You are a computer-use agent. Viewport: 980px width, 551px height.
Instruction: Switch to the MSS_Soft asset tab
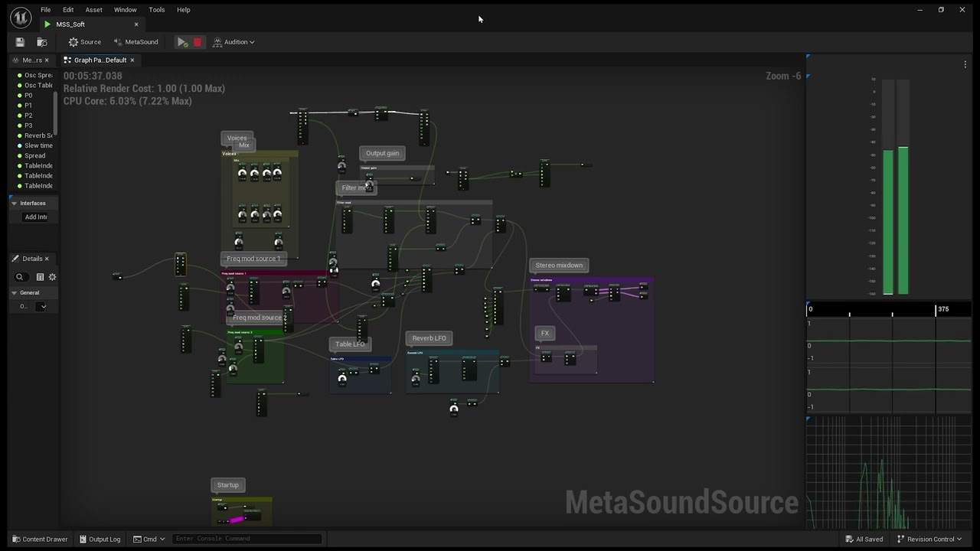point(71,24)
